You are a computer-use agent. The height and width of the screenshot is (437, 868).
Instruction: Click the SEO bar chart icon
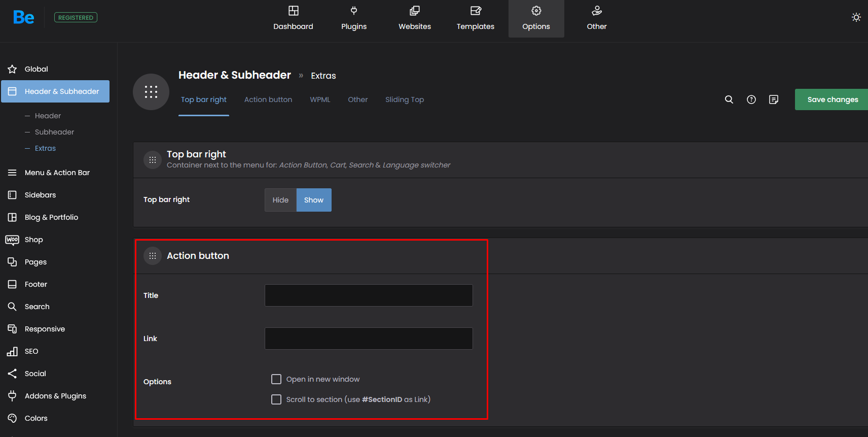pos(12,351)
